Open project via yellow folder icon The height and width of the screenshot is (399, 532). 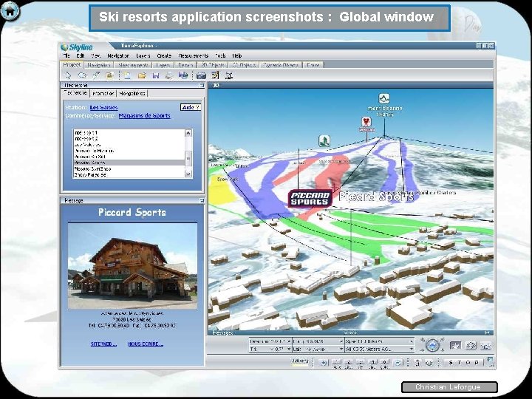pos(142,75)
